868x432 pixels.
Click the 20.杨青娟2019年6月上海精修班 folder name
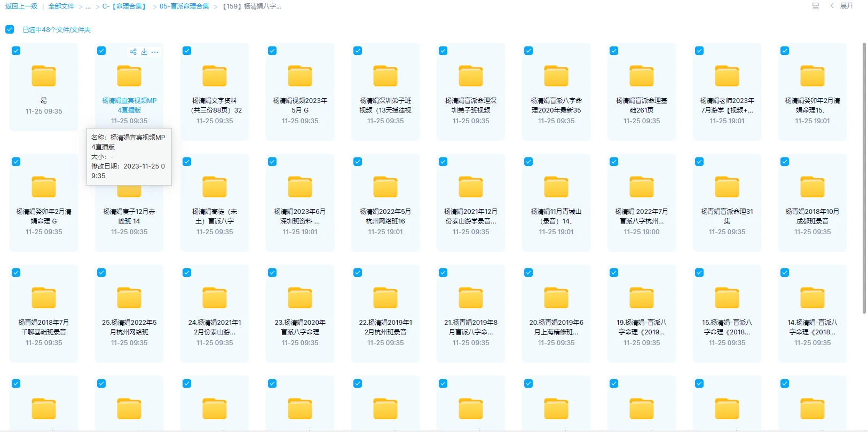556,327
